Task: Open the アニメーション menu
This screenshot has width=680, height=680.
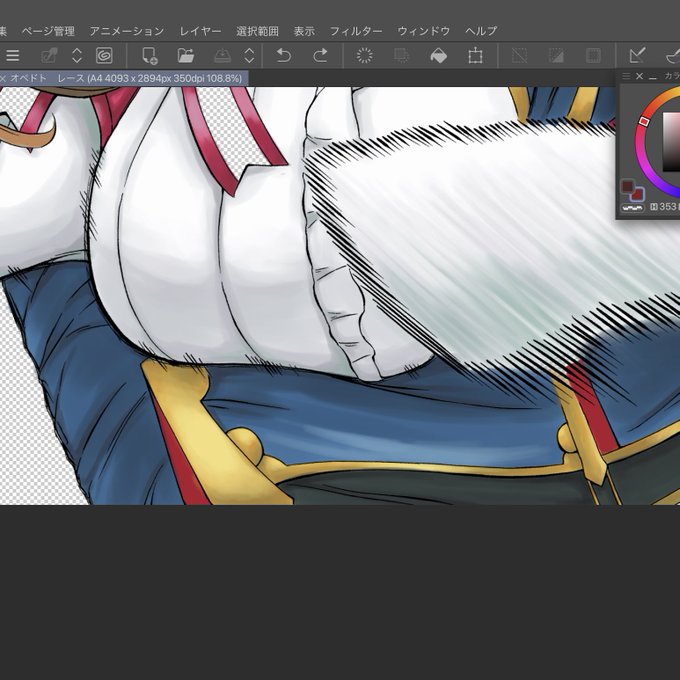Action: [x=127, y=31]
